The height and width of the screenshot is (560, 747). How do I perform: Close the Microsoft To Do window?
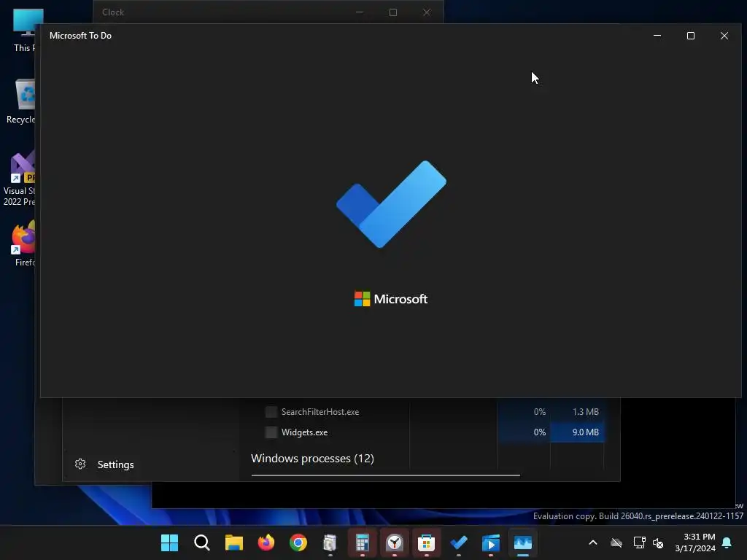(x=724, y=36)
